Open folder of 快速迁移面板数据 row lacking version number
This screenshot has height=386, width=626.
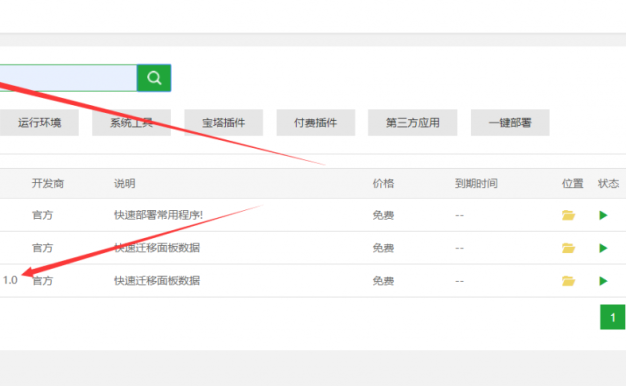(568, 248)
